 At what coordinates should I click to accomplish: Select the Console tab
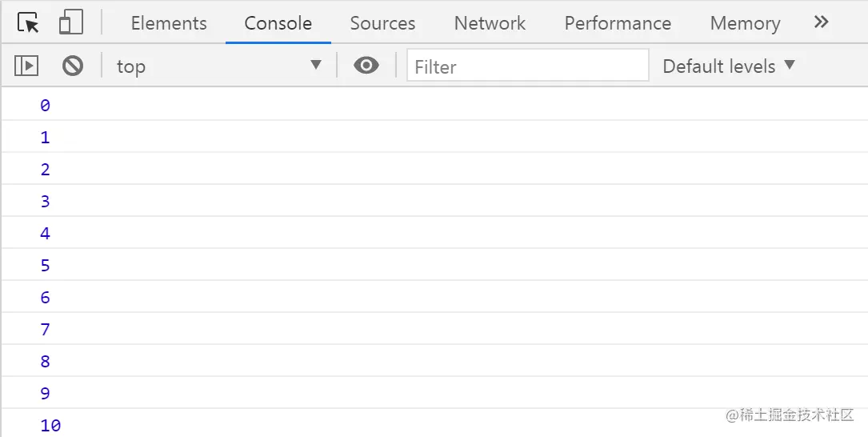pyautogui.click(x=278, y=23)
